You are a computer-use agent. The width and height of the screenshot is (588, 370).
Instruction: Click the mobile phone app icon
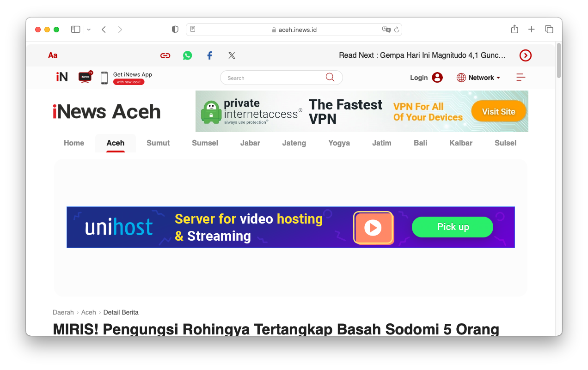(x=104, y=78)
